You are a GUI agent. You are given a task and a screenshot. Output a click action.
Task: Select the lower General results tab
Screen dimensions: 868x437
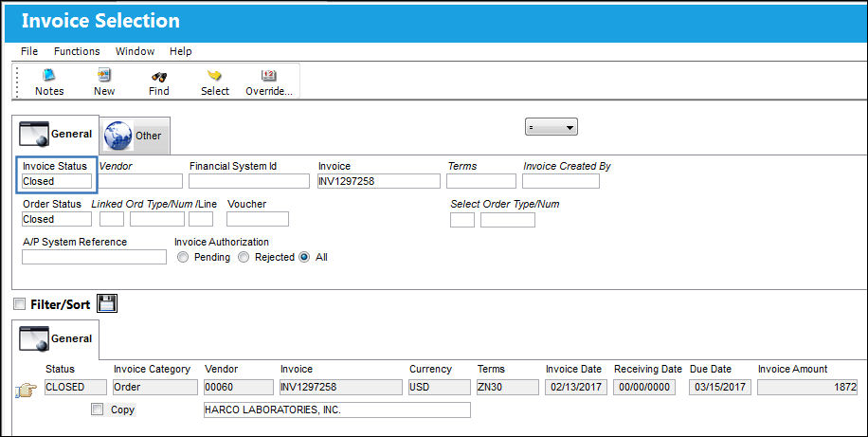pos(55,339)
